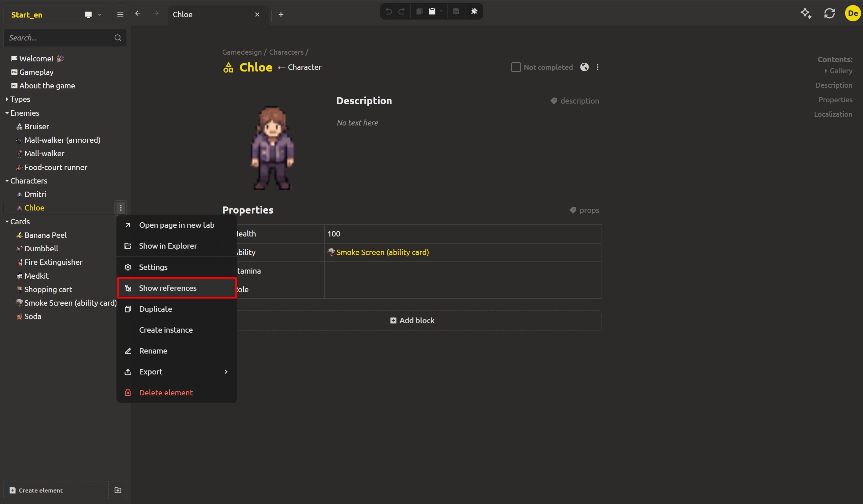Close the Chloe tab

[257, 15]
